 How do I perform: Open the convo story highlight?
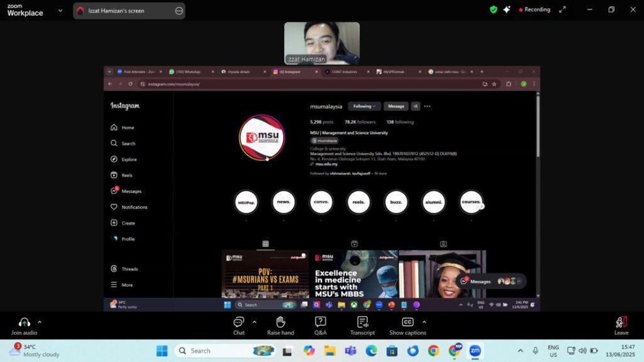[321, 202]
